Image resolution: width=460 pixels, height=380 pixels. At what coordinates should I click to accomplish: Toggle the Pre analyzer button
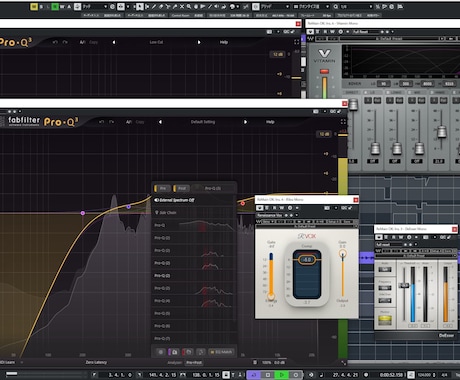click(162, 189)
